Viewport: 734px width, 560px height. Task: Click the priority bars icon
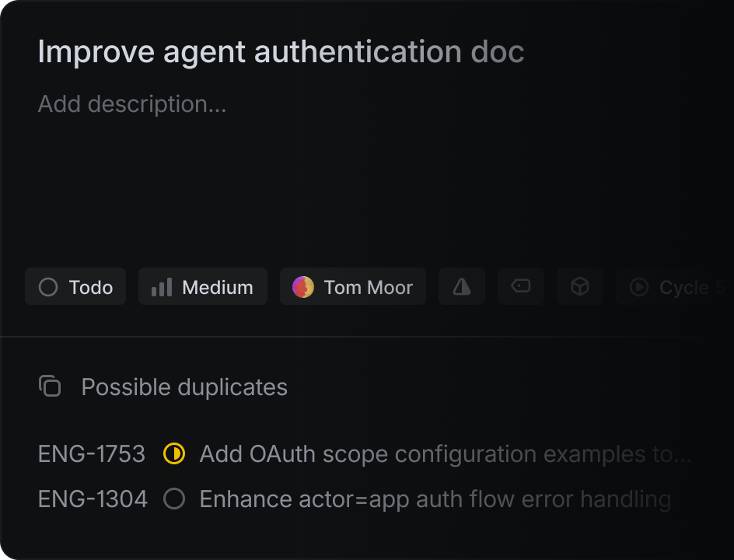pyautogui.click(x=162, y=287)
